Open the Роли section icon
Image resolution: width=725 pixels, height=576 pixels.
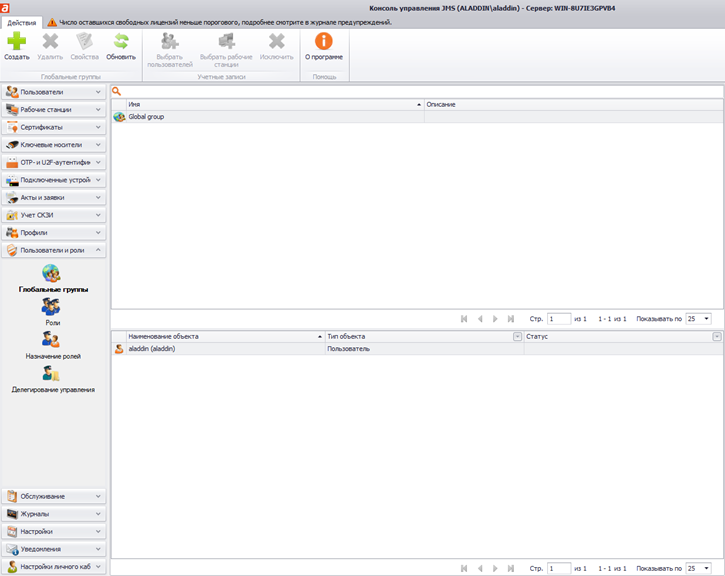52,306
